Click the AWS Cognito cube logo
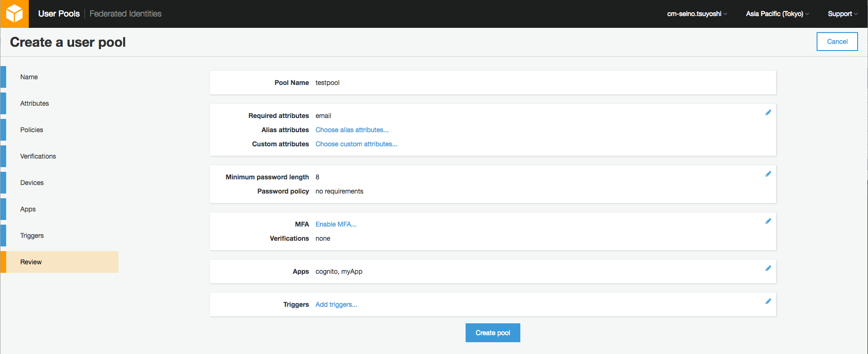Viewport: 868px width, 354px height. point(14,14)
